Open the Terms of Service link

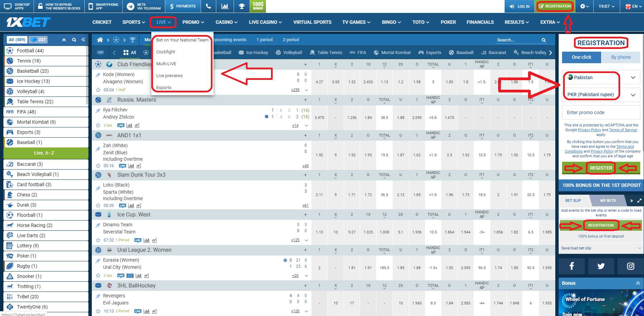click(x=623, y=130)
